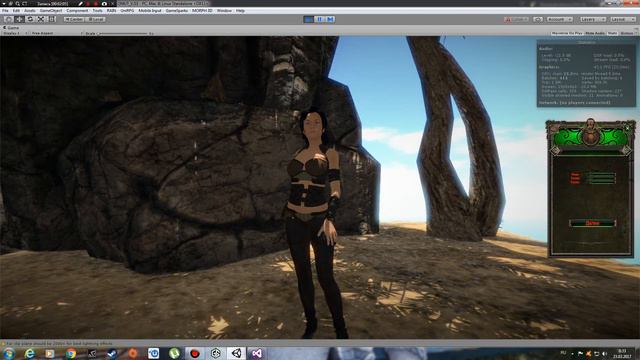The height and width of the screenshot is (360, 640).
Task: Select the Hand tool in toolbar
Action: (x=8, y=19)
